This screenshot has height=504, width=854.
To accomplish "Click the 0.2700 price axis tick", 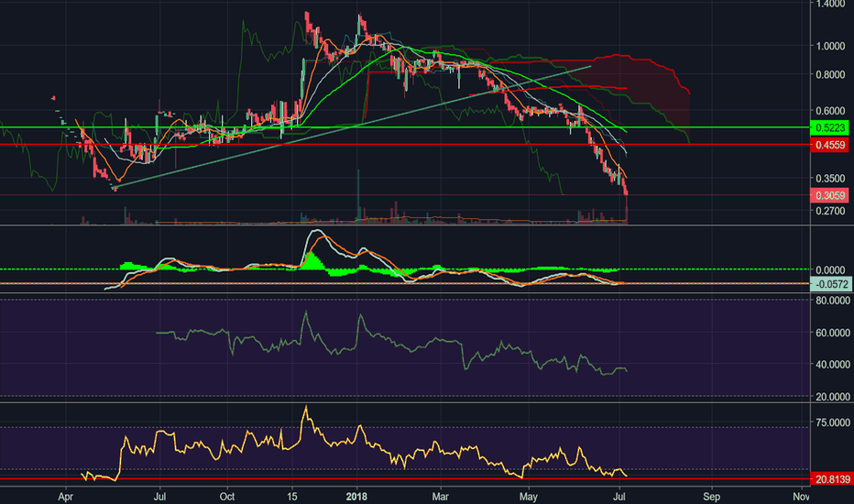I will 830,211.
